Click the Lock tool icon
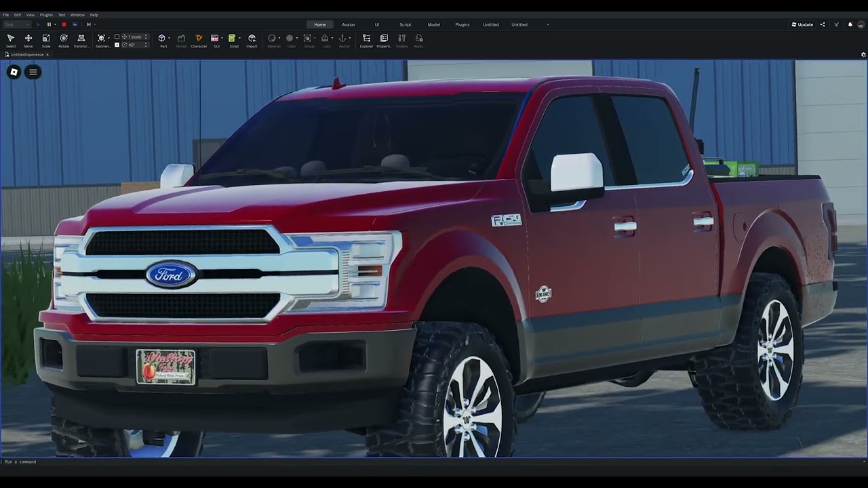The height and width of the screenshot is (488, 868). (325, 39)
